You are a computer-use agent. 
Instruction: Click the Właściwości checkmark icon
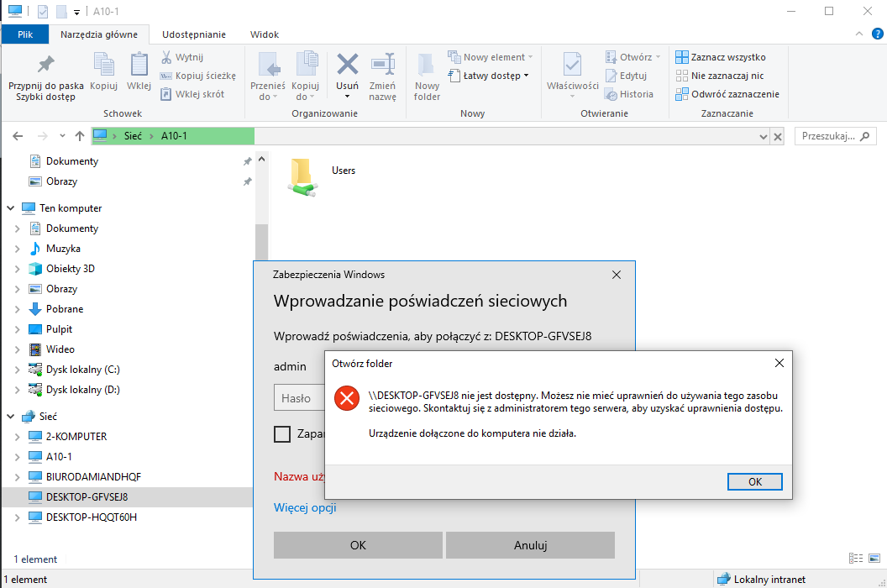(x=572, y=64)
